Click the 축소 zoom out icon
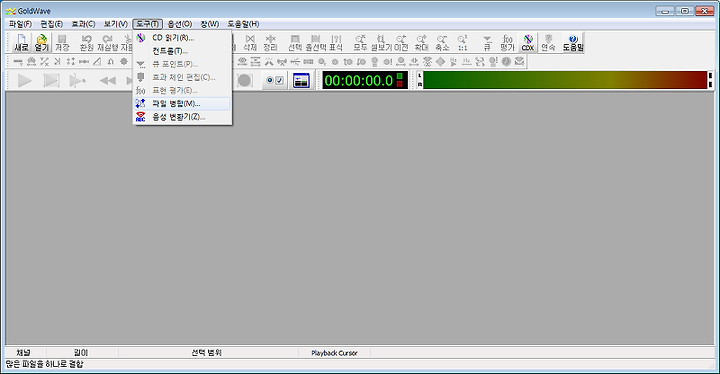Image resolution: width=720 pixels, height=374 pixels. (x=442, y=42)
